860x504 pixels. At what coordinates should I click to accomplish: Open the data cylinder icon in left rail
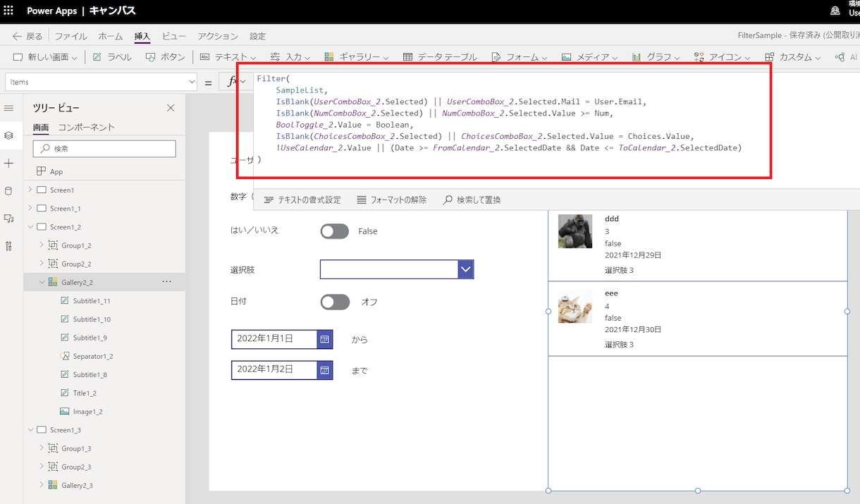coord(8,190)
